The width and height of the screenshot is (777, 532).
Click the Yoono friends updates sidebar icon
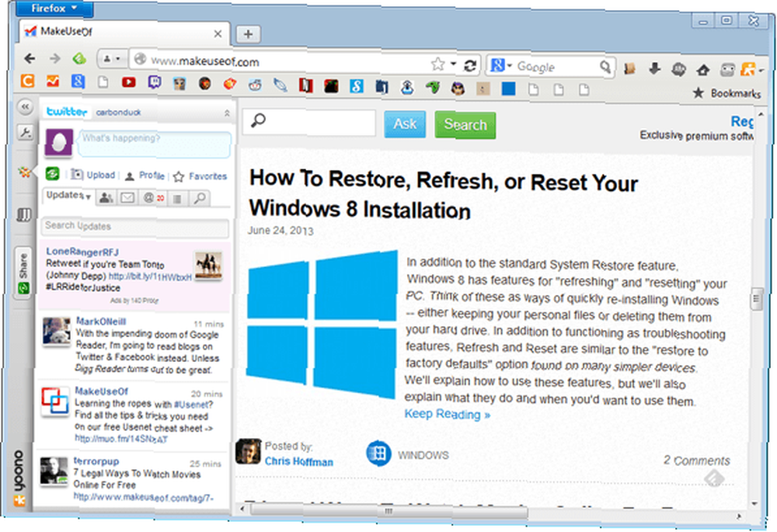[x=24, y=172]
